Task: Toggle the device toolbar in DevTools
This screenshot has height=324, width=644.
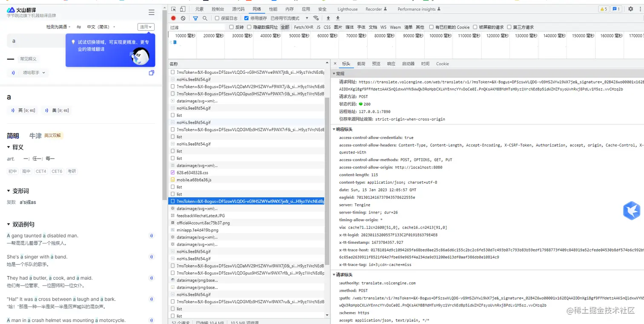Action: 183,9
